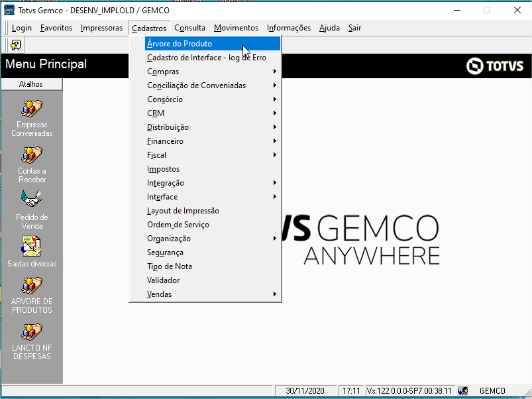Close the open Cadastros menu
The image size is (532, 399).
point(149,28)
